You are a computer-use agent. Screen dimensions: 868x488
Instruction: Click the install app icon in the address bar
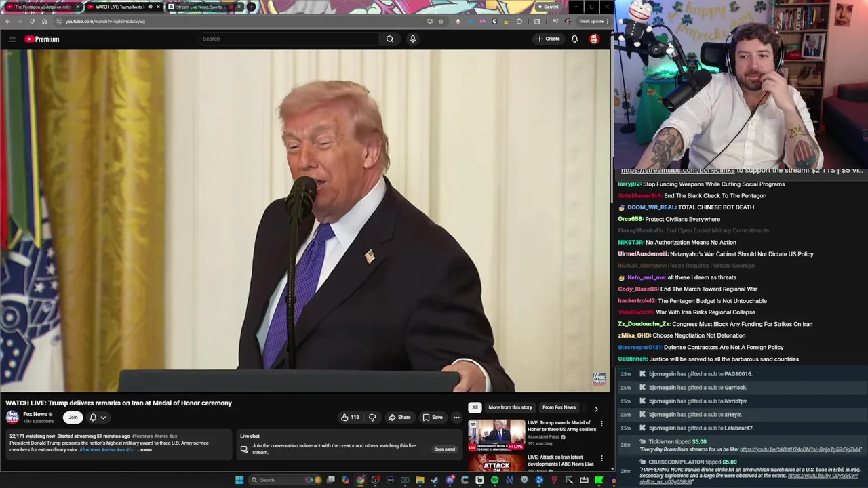pos(430,21)
